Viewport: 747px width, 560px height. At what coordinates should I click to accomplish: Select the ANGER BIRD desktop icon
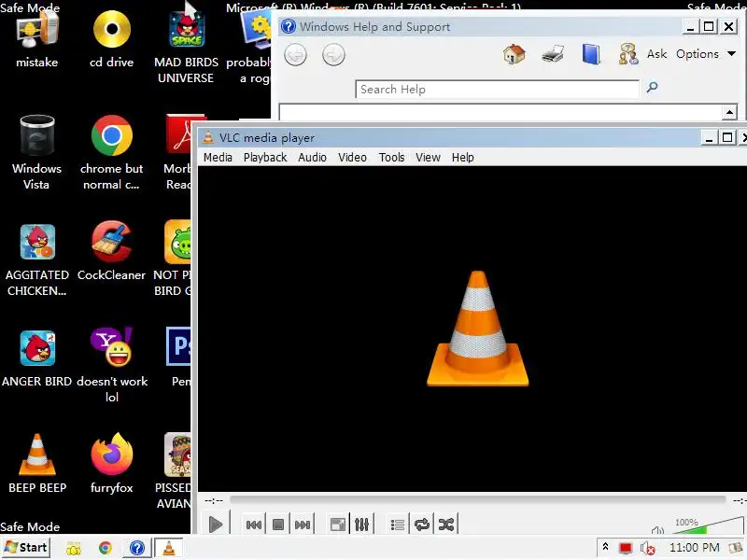(36, 358)
